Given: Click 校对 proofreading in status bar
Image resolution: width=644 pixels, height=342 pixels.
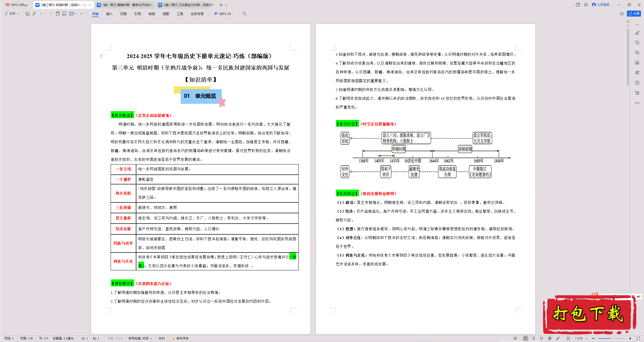Looking at the screenshot, I should [162, 338].
